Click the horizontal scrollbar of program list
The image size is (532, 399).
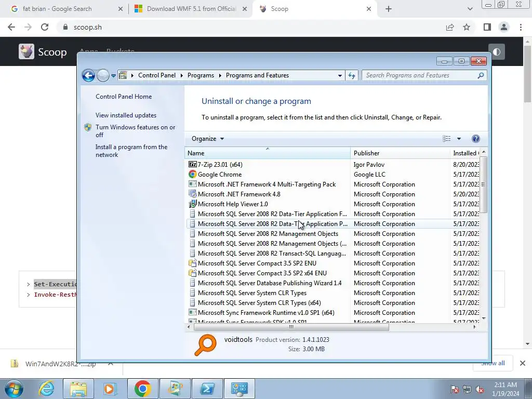click(291, 327)
